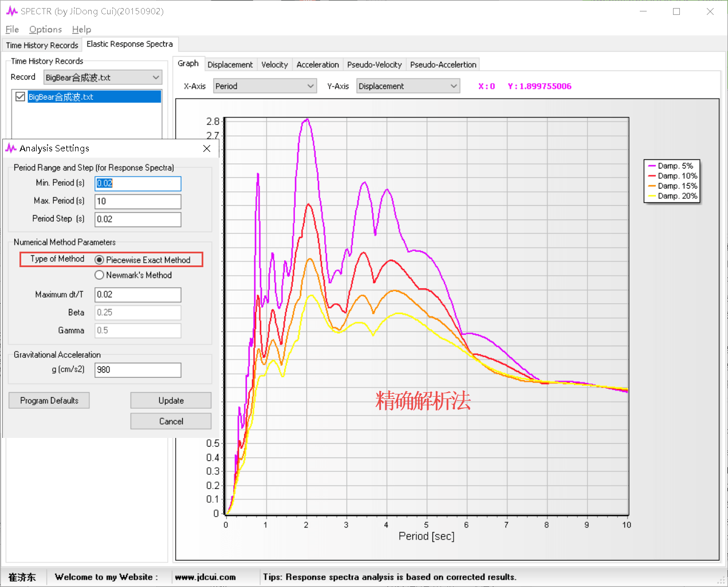Click the Update button
Image resolution: width=728 pixels, height=587 pixels.
point(171,401)
